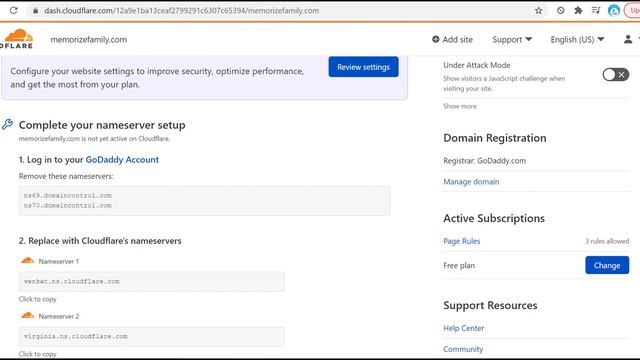
Task: Click the Nameserver 2 cloud icon
Action: [x=27, y=316]
